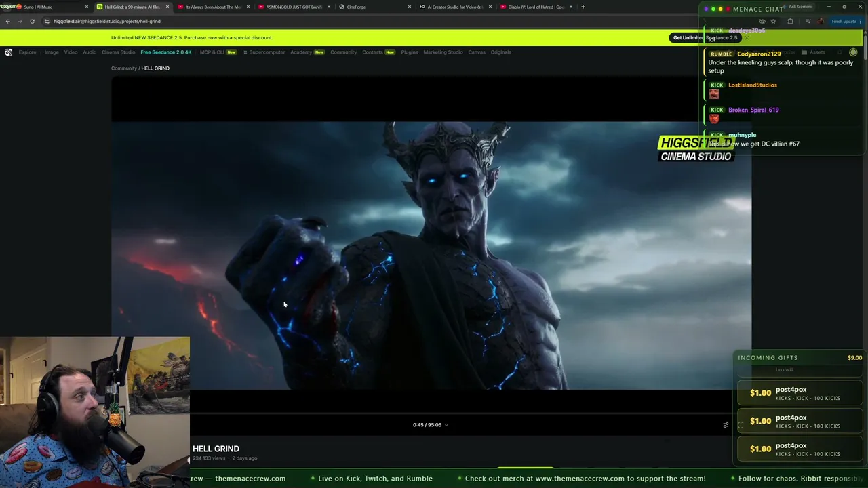Click the Incoming Gifts $9.00 total
This screenshot has width=868, height=488.
point(854,358)
